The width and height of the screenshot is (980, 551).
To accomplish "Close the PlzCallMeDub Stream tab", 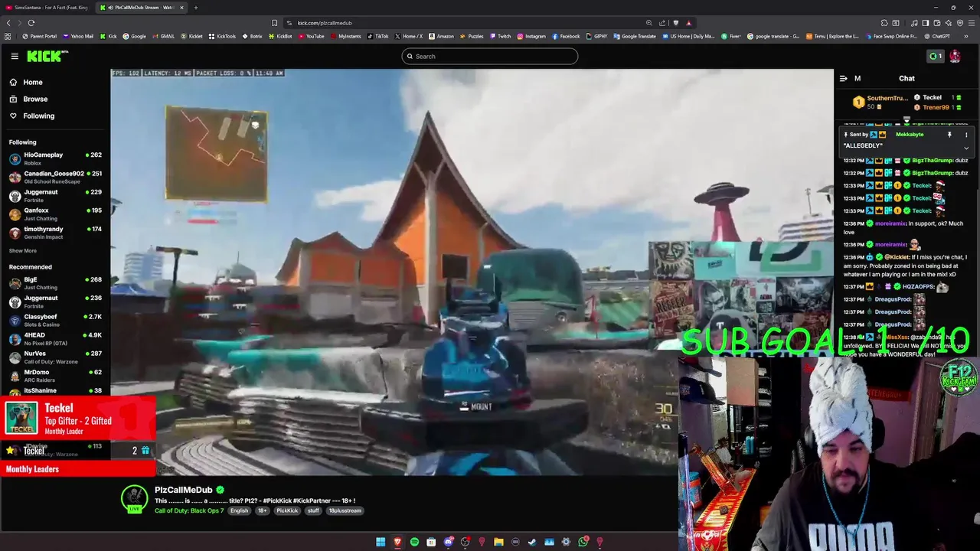I will point(181,8).
